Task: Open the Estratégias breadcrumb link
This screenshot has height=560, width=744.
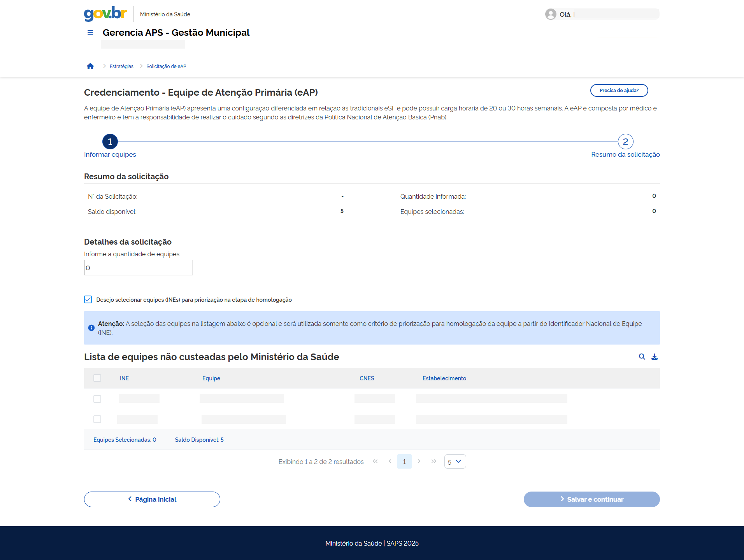Action: click(x=121, y=66)
